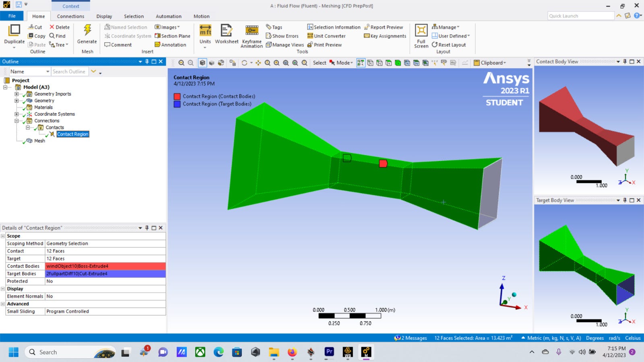Toggle auto-hide pin on Contact Body View
Viewport: 644px width, 362px height.
(x=625, y=62)
